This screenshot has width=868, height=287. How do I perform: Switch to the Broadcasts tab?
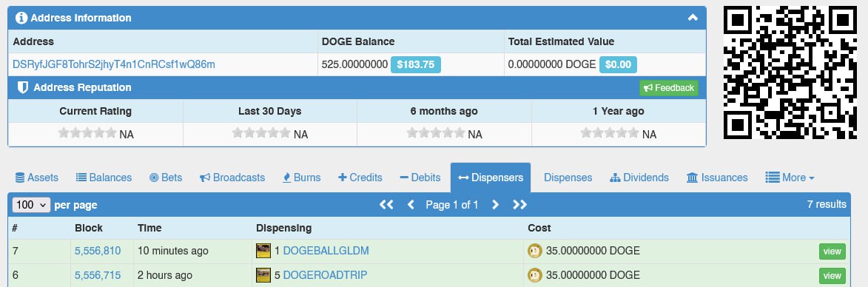pyautogui.click(x=232, y=178)
